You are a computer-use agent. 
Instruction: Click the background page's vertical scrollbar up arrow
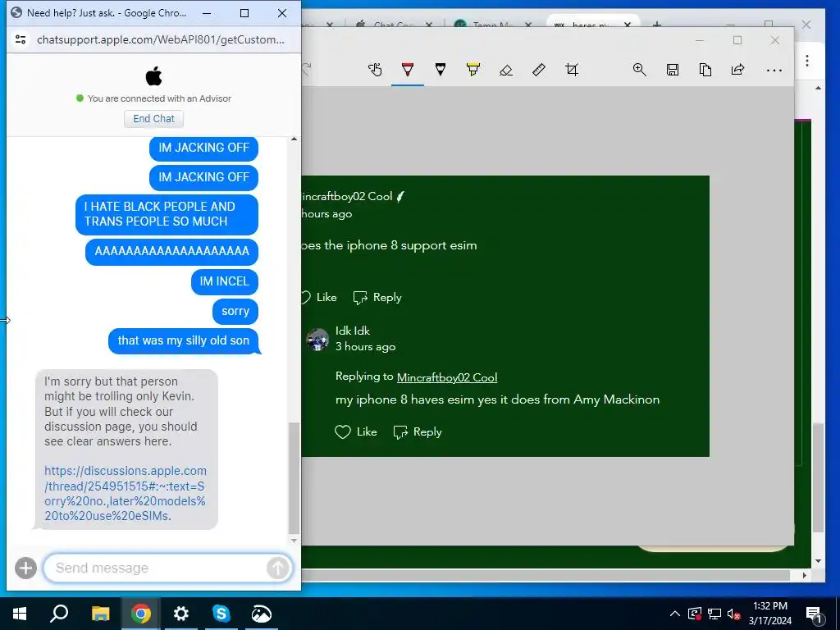[x=818, y=88]
